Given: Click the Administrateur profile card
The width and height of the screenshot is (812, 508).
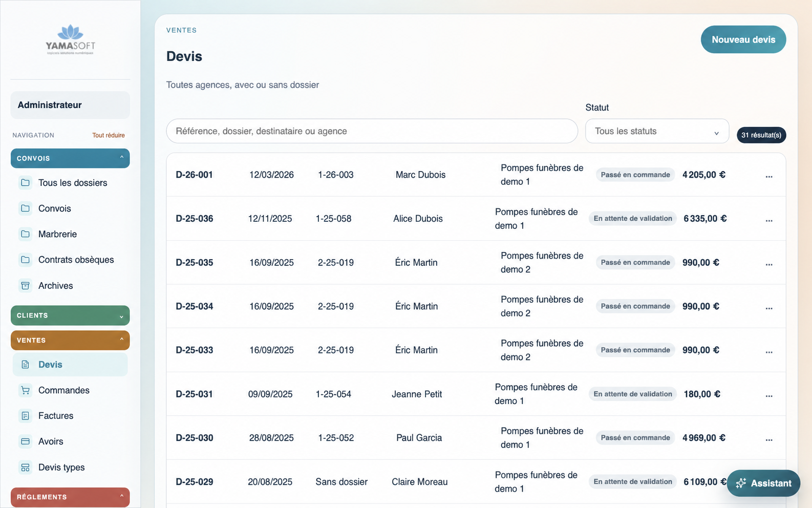Looking at the screenshot, I should click(x=70, y=105).
